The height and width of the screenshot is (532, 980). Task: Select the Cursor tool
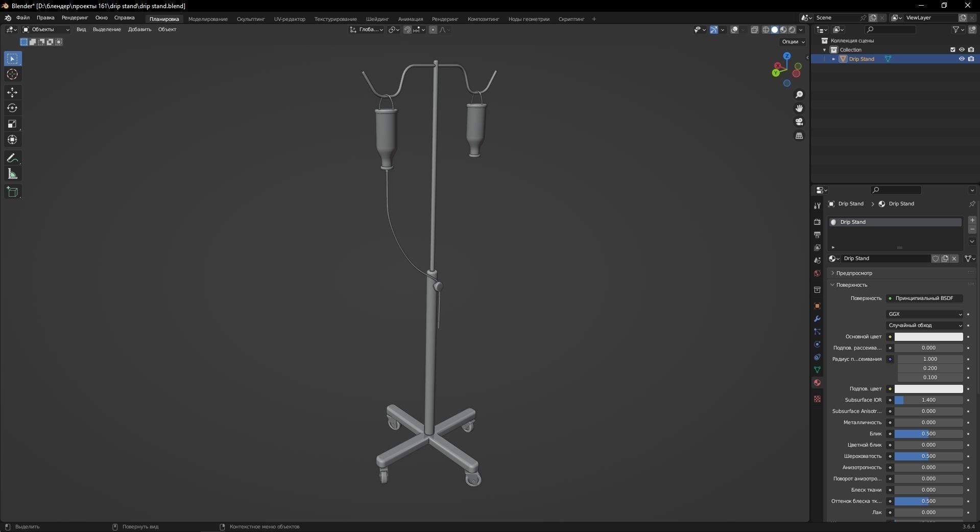(x=12, y=75)
